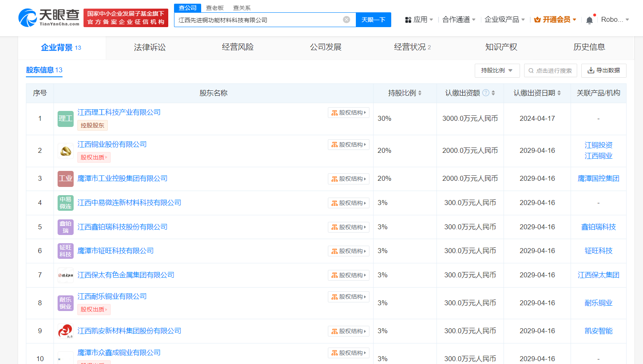Click the 江西凯安新材料 red logo icon
This screenshot has width=643, height=364.
click(65, 331)
